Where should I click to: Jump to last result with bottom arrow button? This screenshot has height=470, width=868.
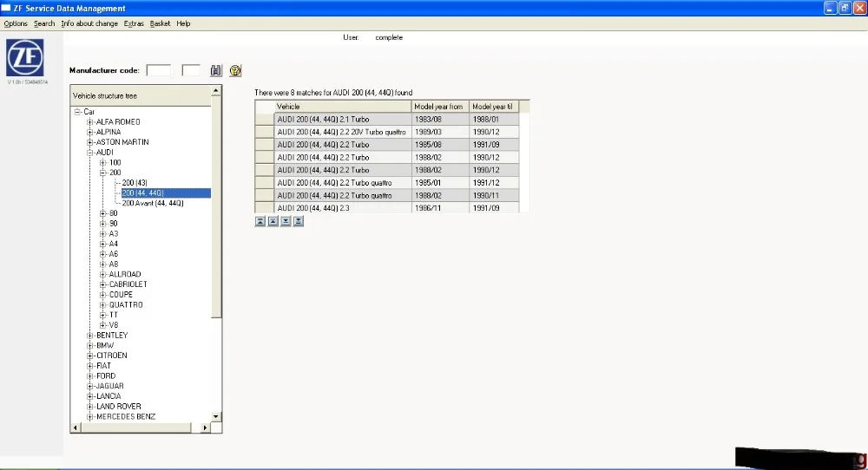[x=299, y=221]
